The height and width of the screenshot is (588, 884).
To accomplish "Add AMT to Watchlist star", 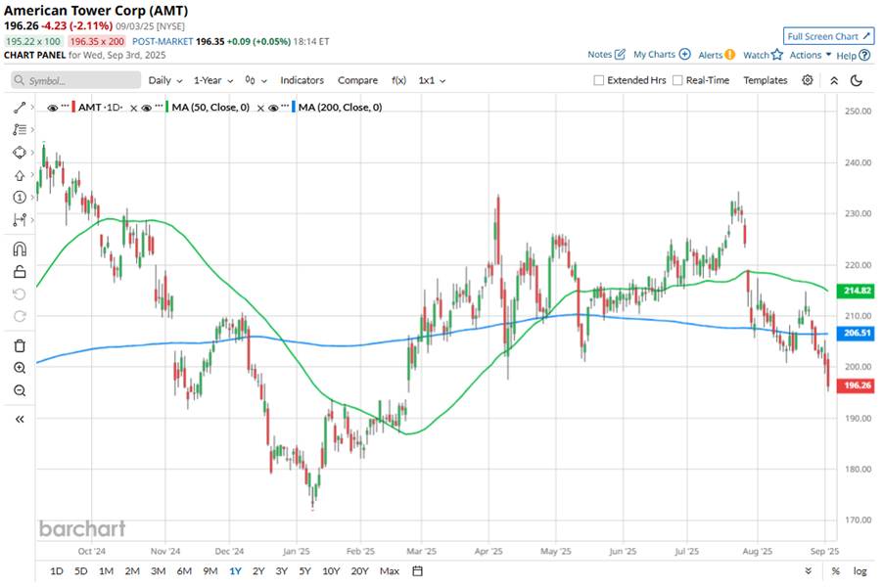I will 763,55.
